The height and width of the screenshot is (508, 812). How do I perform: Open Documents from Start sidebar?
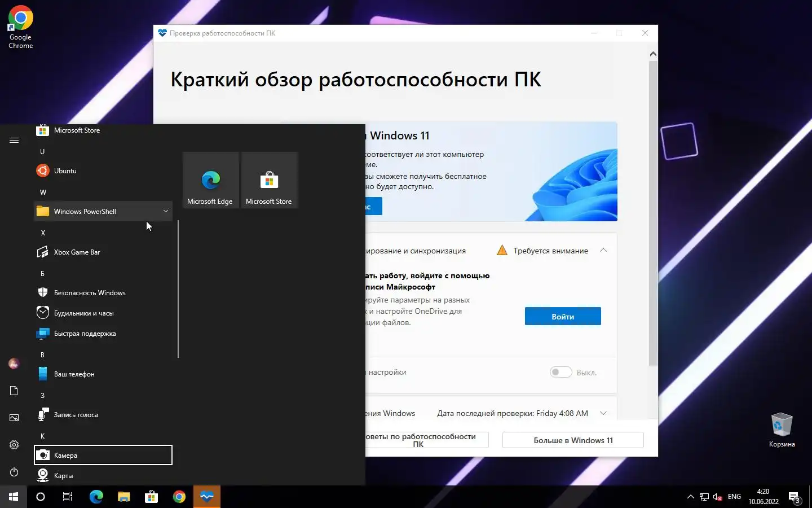(14, 391)
